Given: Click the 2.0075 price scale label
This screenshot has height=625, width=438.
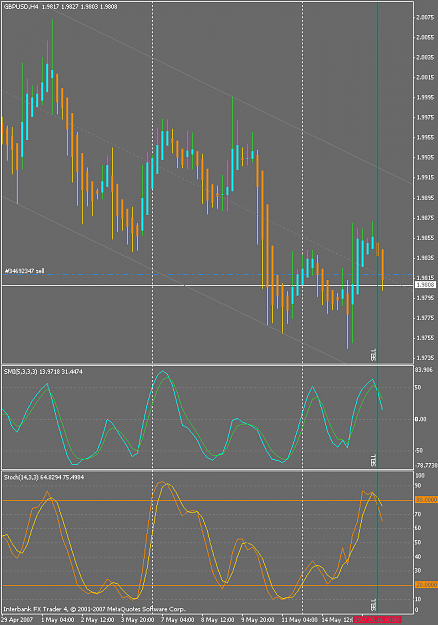Looking at the screenshot, I should [x=425, y=18].
